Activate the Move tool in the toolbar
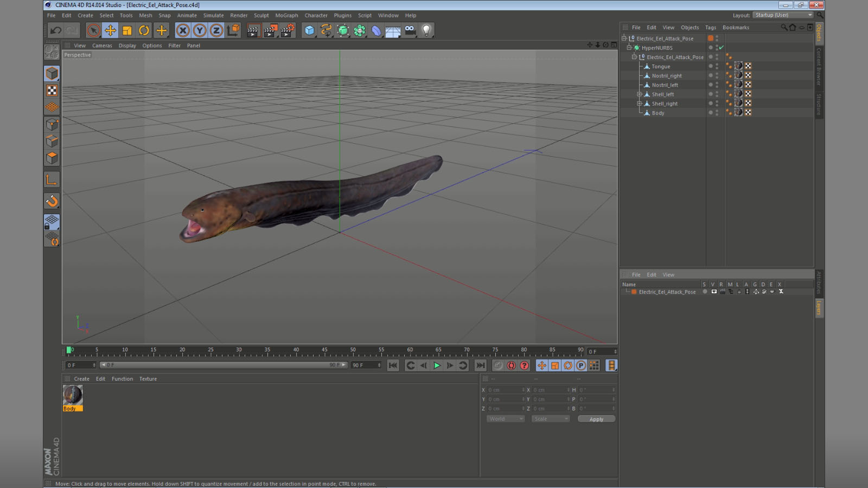 (110, 30)
